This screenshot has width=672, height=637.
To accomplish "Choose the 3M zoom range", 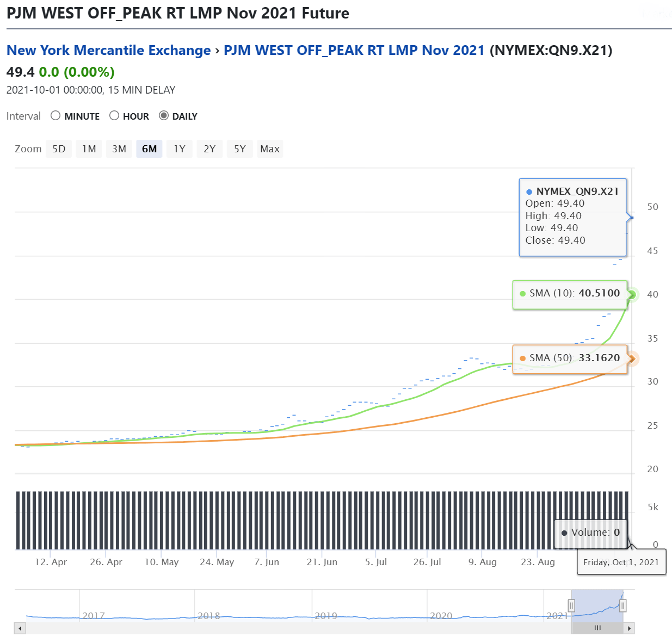I will pyautogui.click(x=119, y=149).
